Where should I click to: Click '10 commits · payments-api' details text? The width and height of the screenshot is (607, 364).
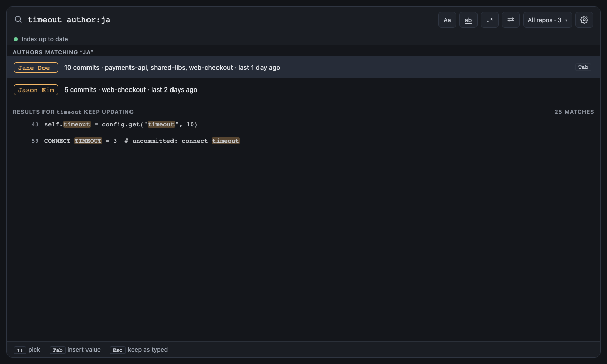point(172,67)
